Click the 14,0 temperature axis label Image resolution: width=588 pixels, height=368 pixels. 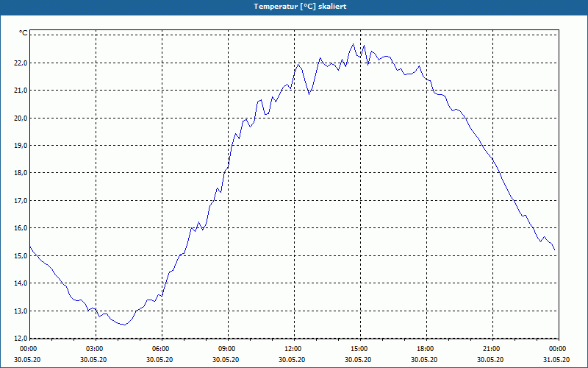point(21,283)
